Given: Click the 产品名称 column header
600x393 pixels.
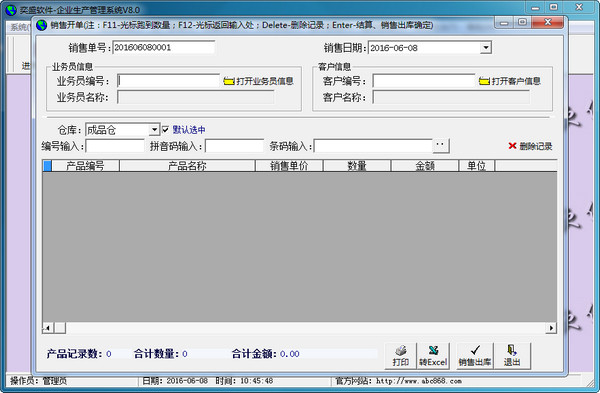Looking at the screenshot, I should coord(188,166).
